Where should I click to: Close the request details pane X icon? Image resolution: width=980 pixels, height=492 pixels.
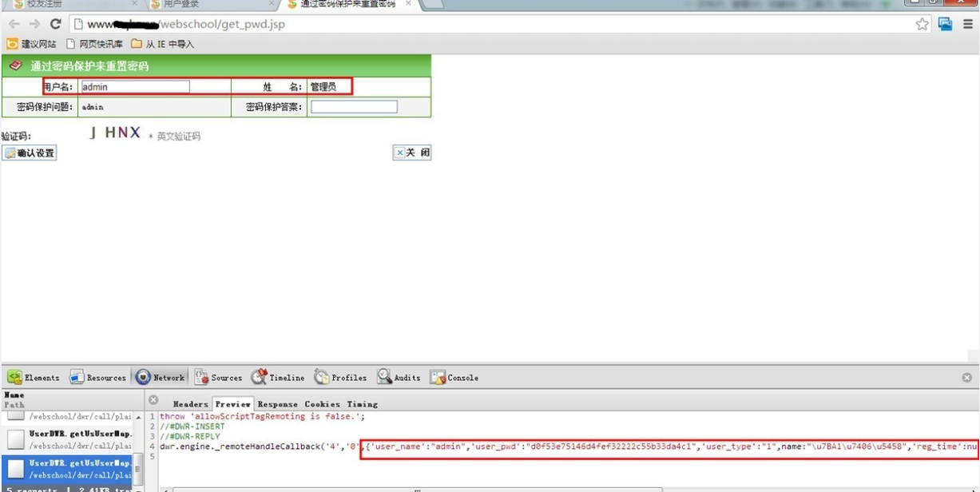153,399
